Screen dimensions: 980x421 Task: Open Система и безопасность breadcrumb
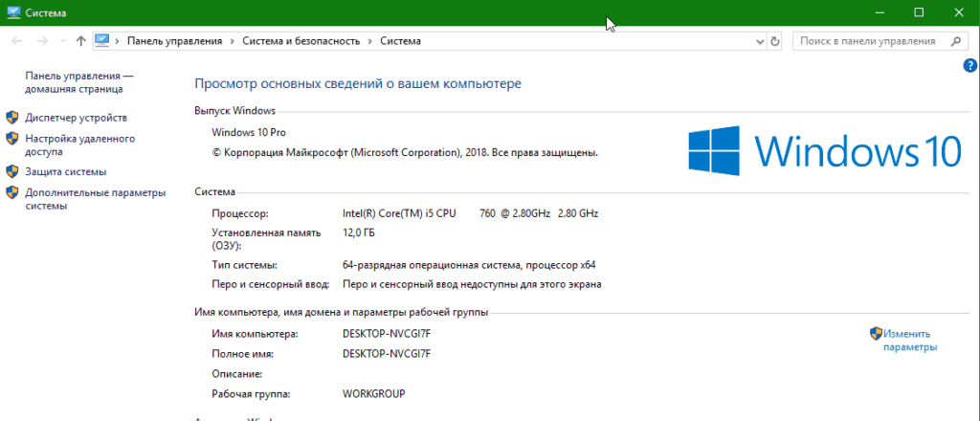[x=301, y=41]
